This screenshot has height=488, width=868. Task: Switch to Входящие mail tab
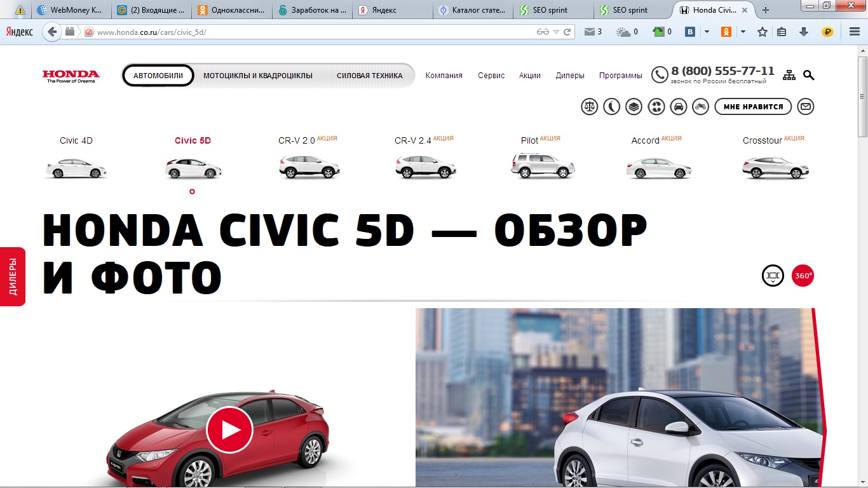tap(152, 10)
